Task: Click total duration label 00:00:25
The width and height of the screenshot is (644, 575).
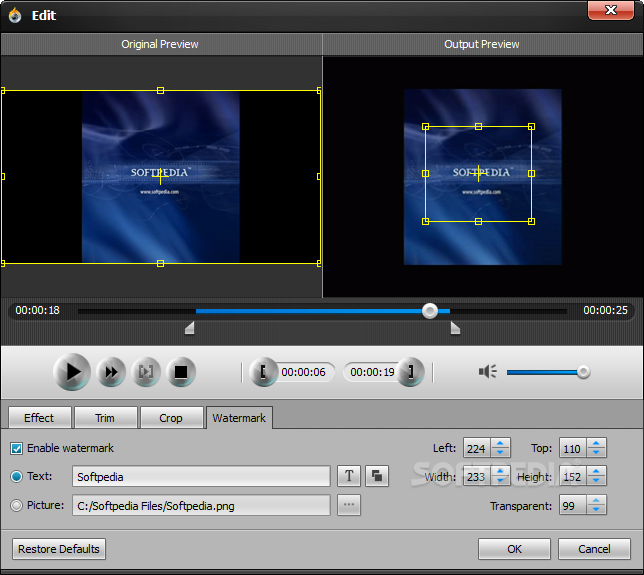Action: pos(605,310)
